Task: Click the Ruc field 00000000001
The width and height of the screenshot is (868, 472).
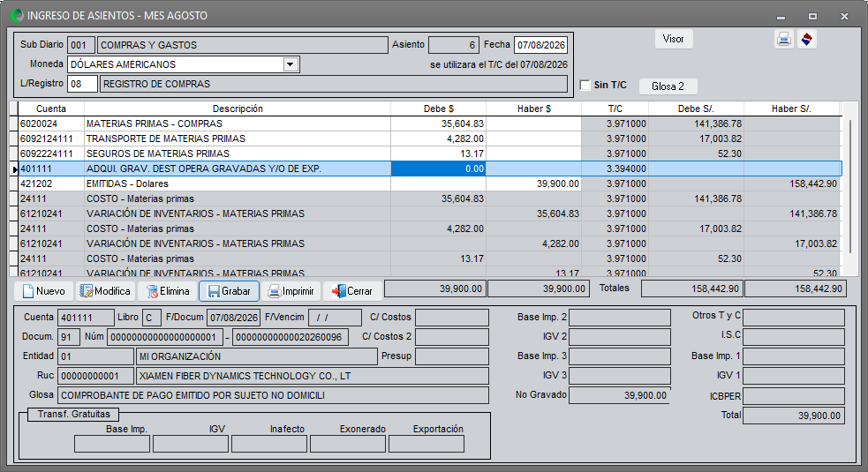Action: (x=95, y=376)
